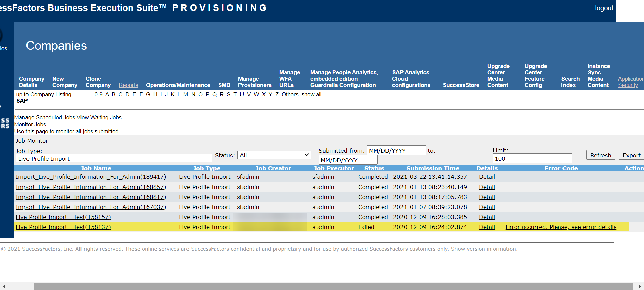
Task: Click the scroll right arrow
Action: coord(640,286)
